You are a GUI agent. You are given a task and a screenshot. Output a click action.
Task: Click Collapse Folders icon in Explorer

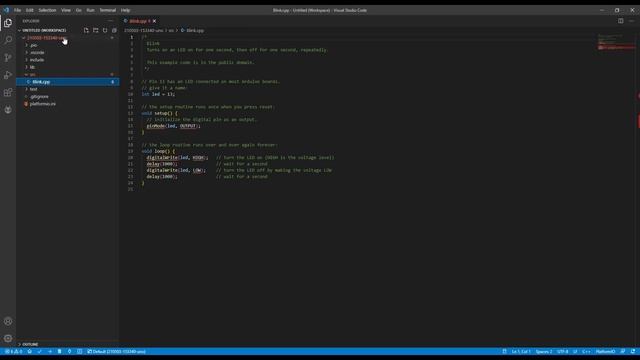(114, 30)
